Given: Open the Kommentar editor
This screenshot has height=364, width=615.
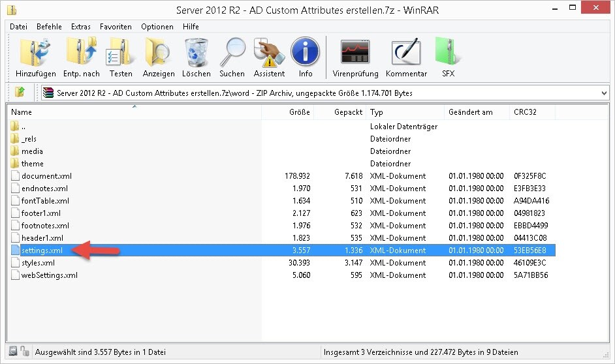Looking at the screenshot, I should (x=406, y=53).
